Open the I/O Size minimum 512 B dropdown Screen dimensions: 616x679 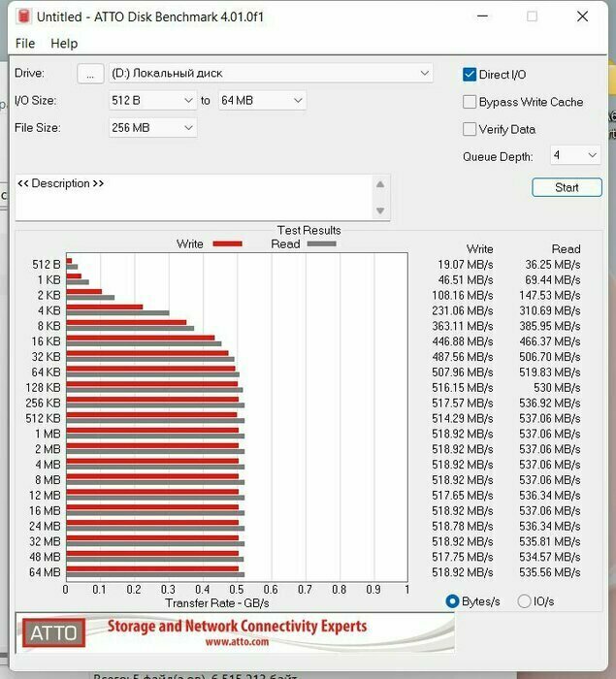click(x=153, y=101)
